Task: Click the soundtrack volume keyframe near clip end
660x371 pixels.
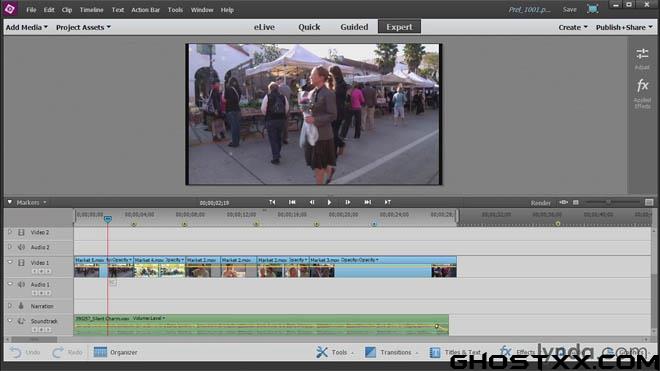Action: 436,326
